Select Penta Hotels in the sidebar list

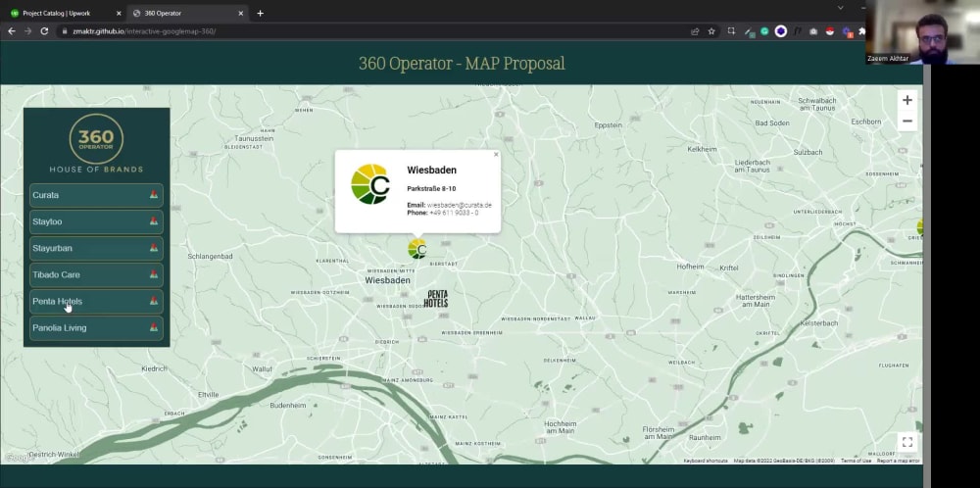(x=96, y=301)
